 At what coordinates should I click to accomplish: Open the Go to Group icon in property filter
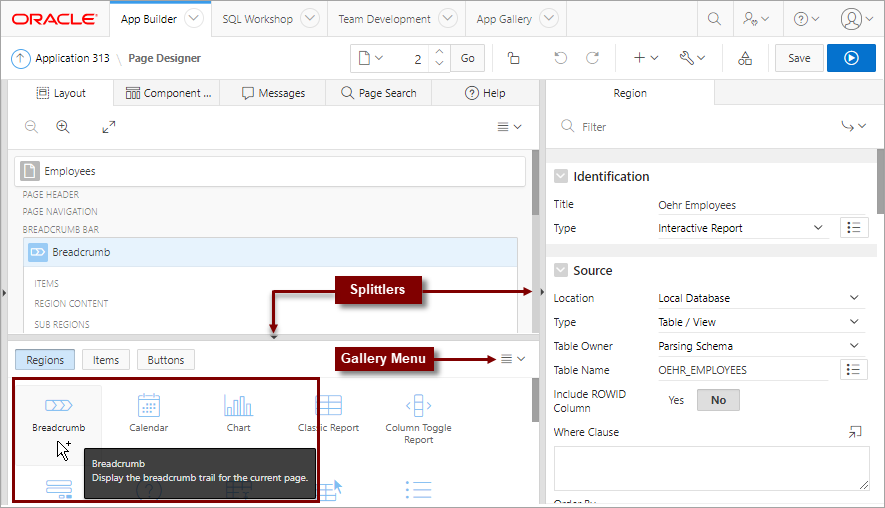click(853, 126)
